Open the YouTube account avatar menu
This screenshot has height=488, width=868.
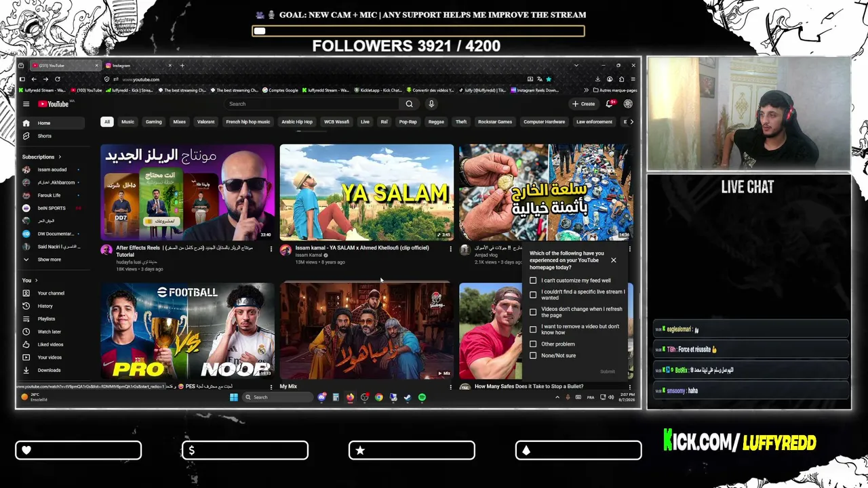coord(628,104)
